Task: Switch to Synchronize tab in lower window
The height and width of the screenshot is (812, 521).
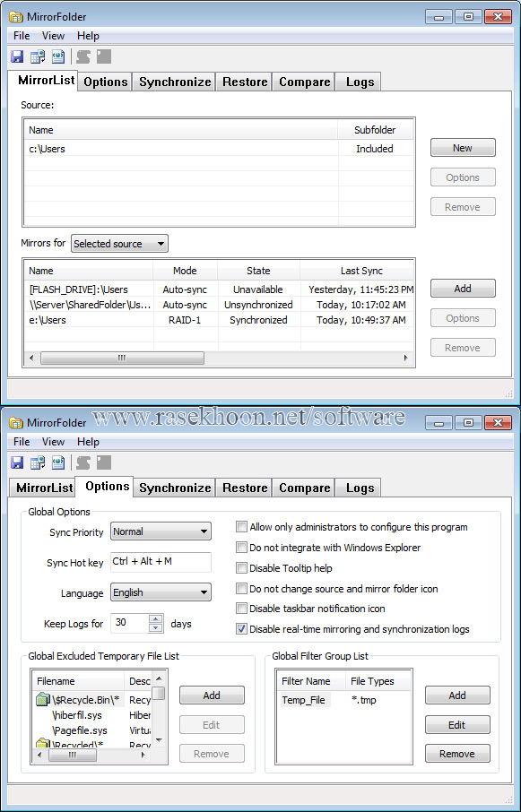Action: 175,488
